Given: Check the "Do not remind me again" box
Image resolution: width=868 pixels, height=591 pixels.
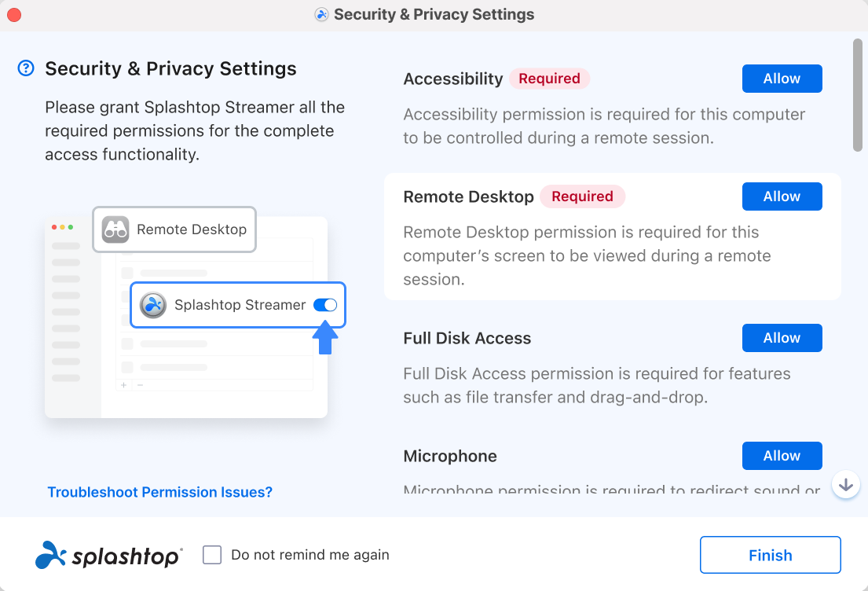Looking at the screenshot, I should 212,555.
